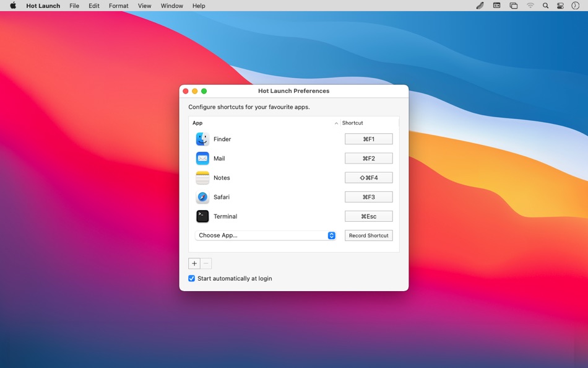Sort apps using the App header chevron
588x368 pixels.
[335, 123]
